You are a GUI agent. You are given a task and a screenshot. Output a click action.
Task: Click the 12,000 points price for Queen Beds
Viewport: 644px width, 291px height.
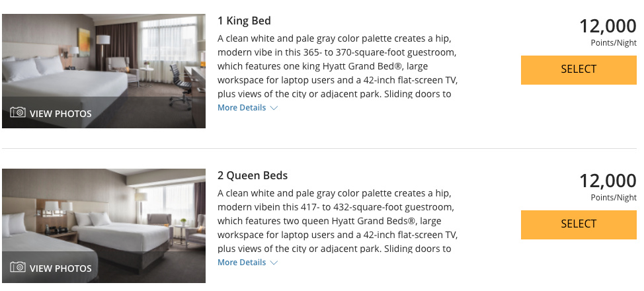pyautogui.click(x=608, y=181)
